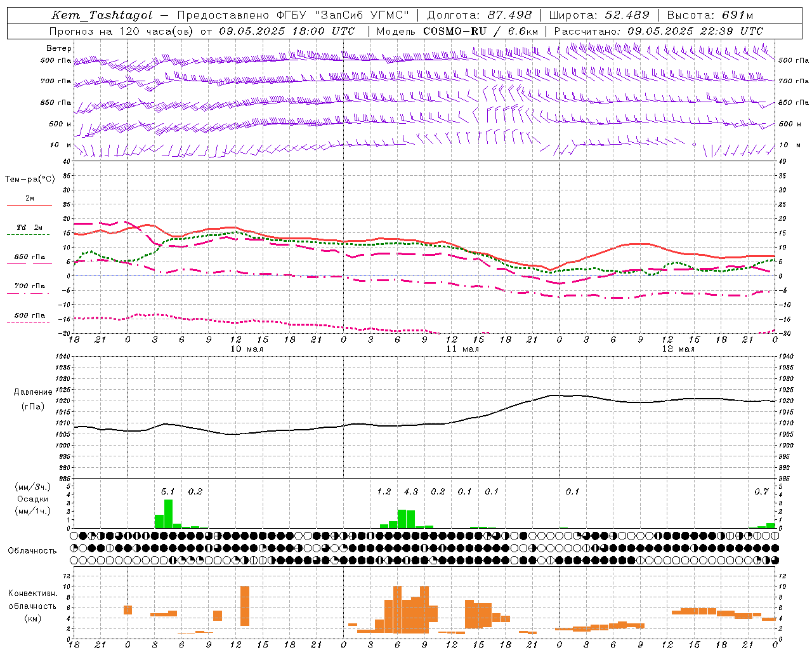Viewport: 812px width, 650px height.
Task: Click the 5.1 precipitation amount
Action: 167,491
